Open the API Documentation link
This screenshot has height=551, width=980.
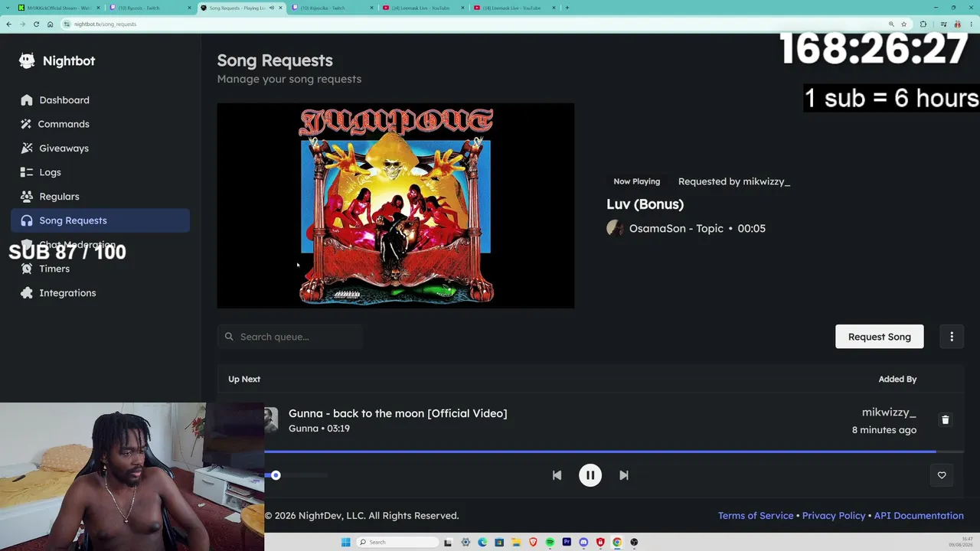click(x=919, y=516)
